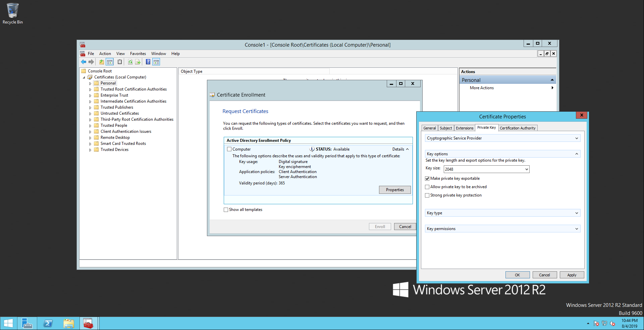Enable Strong private key protection
Image resolution: width=644 pixels, height=330 pixels.
pos(427,196)
